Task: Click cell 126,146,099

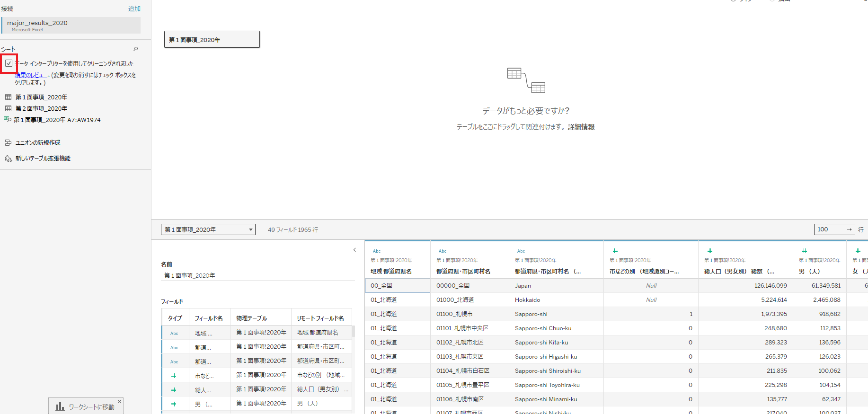Action: pyautogui.click(x=745, y=285)
